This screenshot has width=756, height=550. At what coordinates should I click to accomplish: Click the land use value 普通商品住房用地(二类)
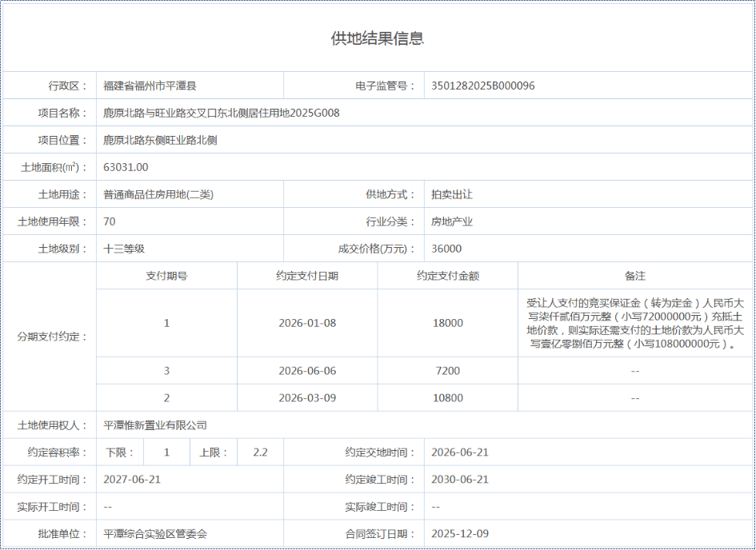[x=158, y=194]
